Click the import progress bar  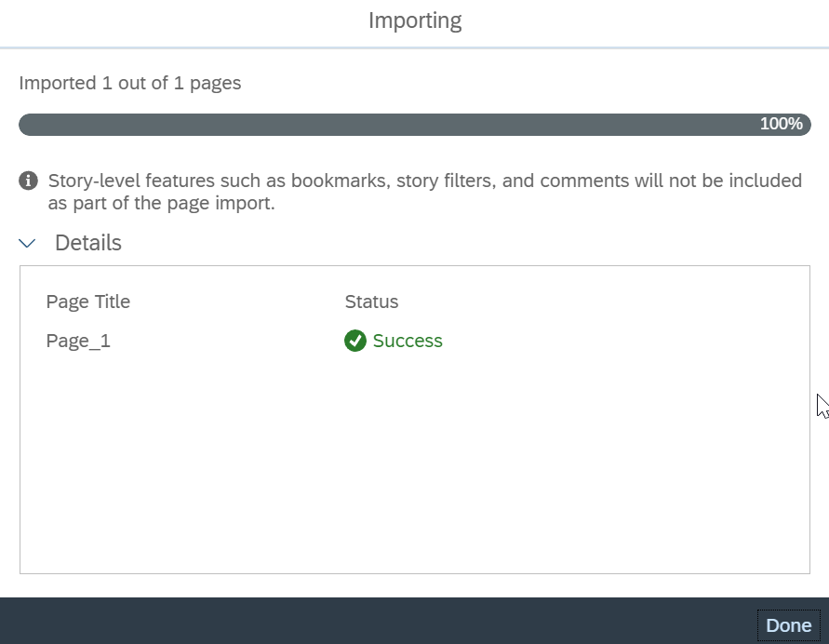pos(415,125)
